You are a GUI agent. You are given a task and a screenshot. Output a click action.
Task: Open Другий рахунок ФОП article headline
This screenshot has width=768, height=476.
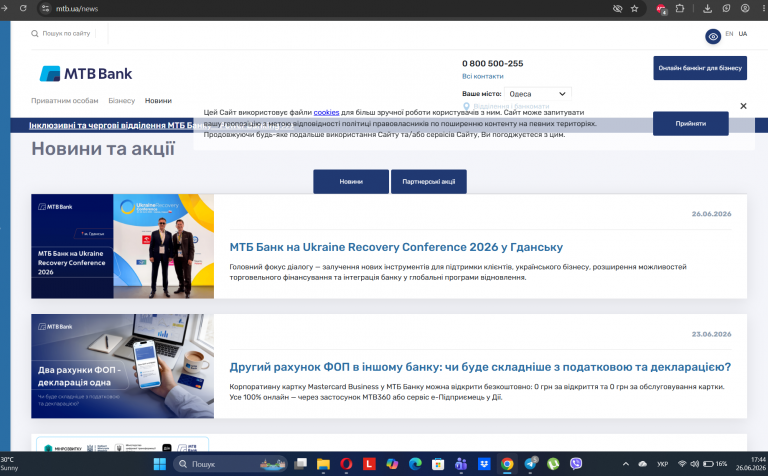[480, 367]
